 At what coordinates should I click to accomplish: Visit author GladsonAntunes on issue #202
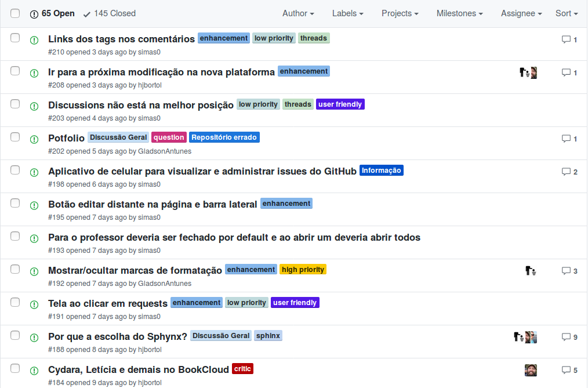[x=165, y=151]
